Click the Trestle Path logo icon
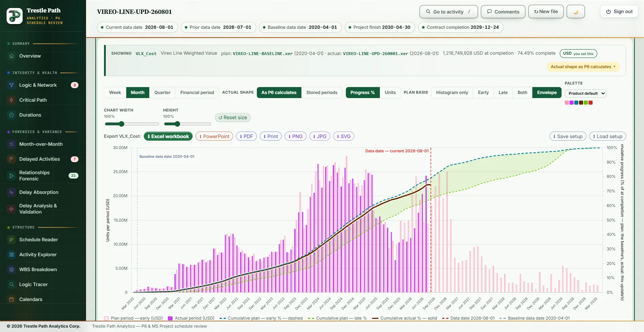 (15, 16)
